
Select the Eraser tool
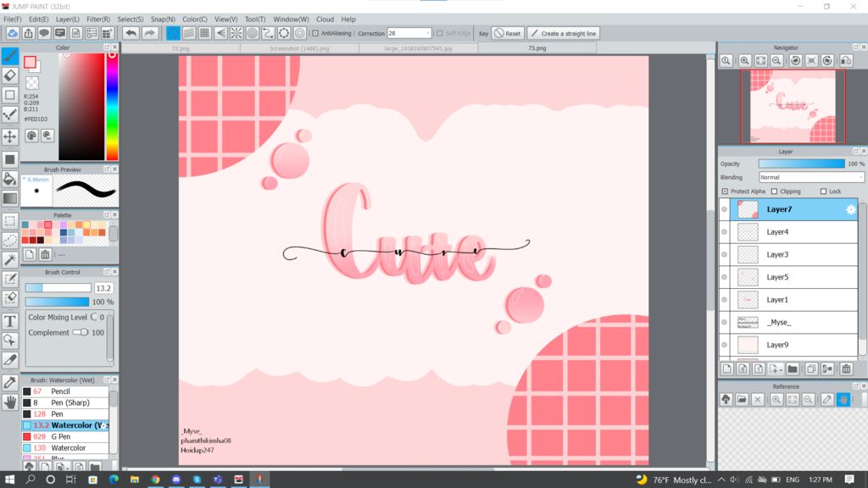pos(10,75)
